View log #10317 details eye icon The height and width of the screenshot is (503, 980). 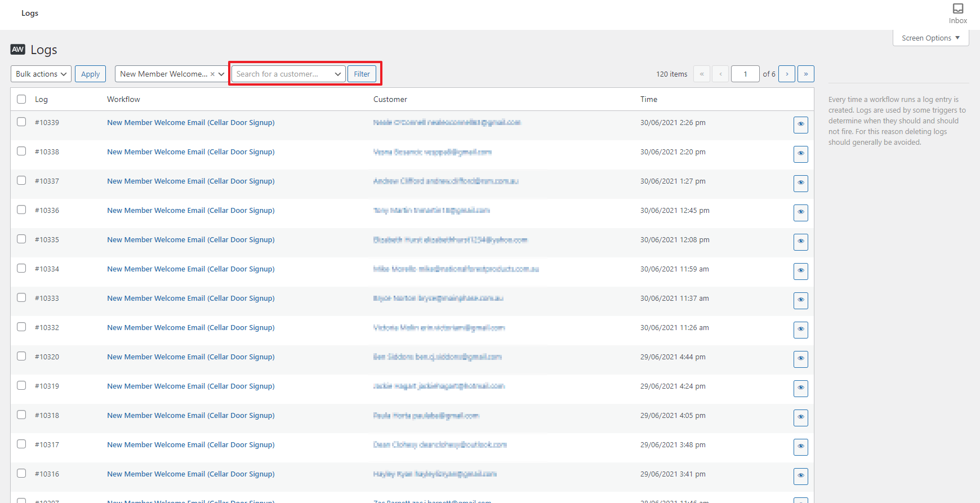click(x=800, y=447)
